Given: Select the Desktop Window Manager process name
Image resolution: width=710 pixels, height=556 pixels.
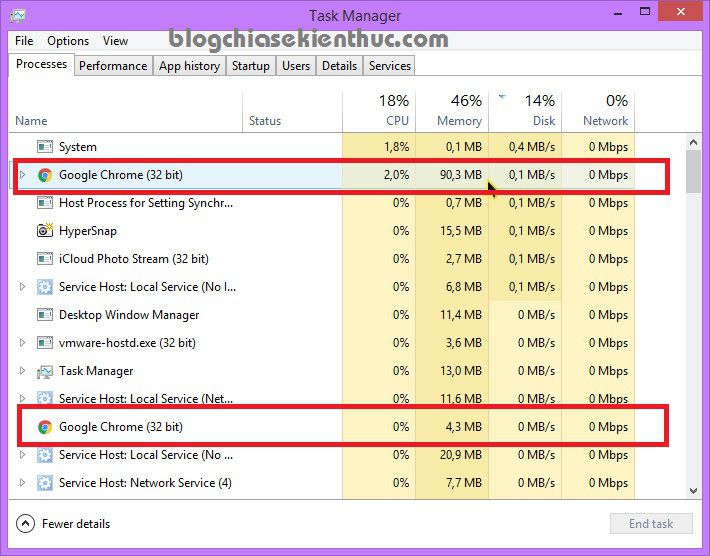Looking at the screenshot, I should point(129,315).
